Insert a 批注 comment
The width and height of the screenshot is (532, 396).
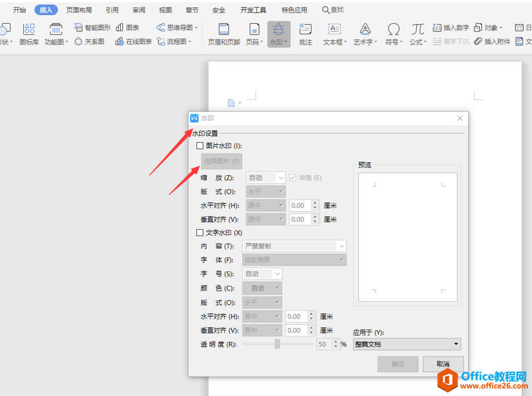click(305, 34)
